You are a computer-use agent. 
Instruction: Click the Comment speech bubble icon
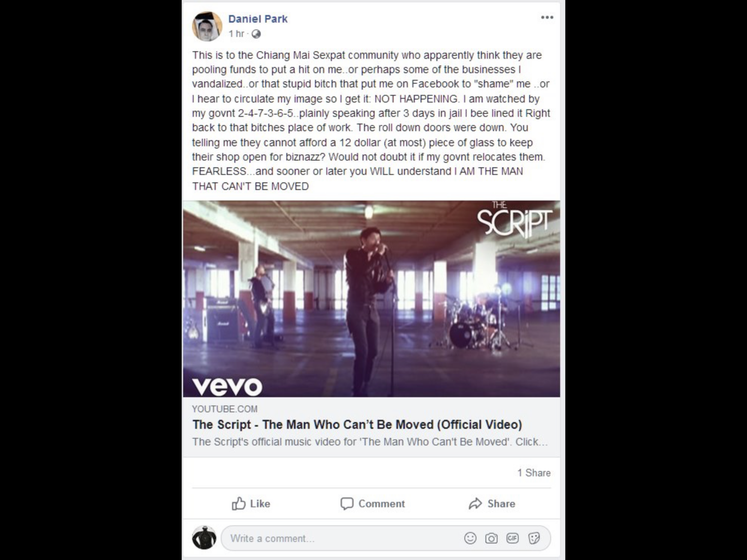347,504
